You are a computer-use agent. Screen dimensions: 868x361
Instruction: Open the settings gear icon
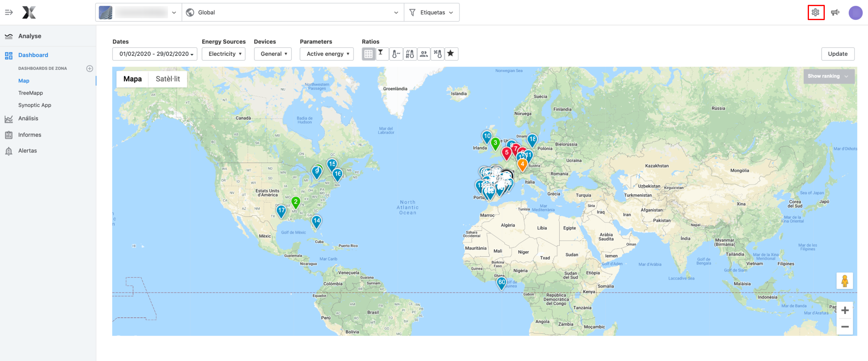click(815, 12)
